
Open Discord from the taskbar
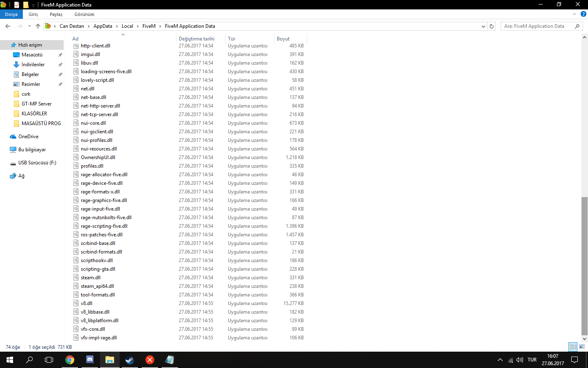pos(90,360)
